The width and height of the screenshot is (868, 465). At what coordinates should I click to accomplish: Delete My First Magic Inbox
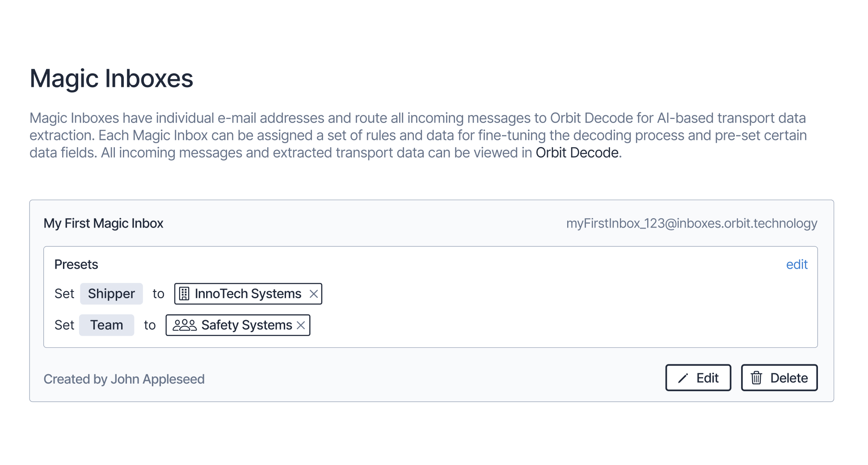point(779,378)
